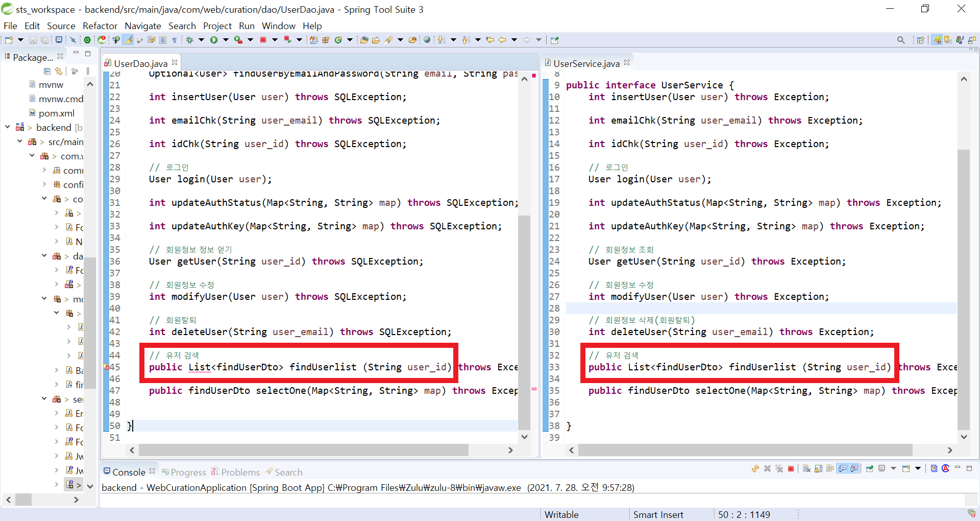Toggle Link with Editor in Package Explorer
980x521 pixels.
[59, 71]
